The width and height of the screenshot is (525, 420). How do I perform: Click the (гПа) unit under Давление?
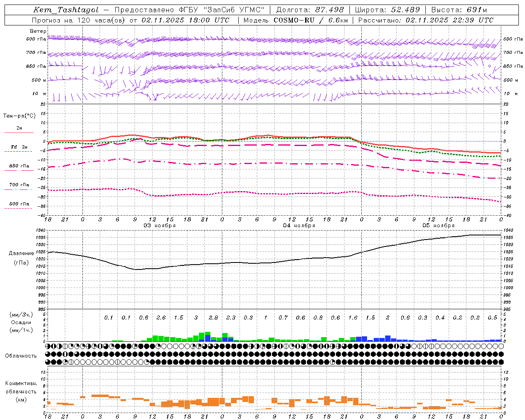point(21,262)
